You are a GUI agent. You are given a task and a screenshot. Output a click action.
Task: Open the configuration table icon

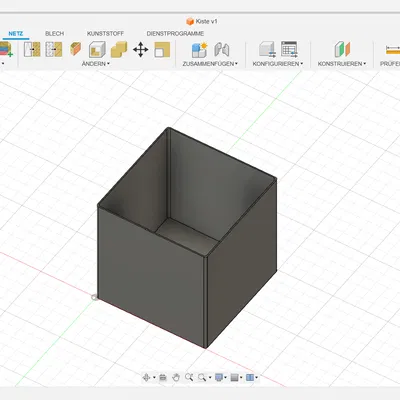pyautogui.click(x=289, y=49)
